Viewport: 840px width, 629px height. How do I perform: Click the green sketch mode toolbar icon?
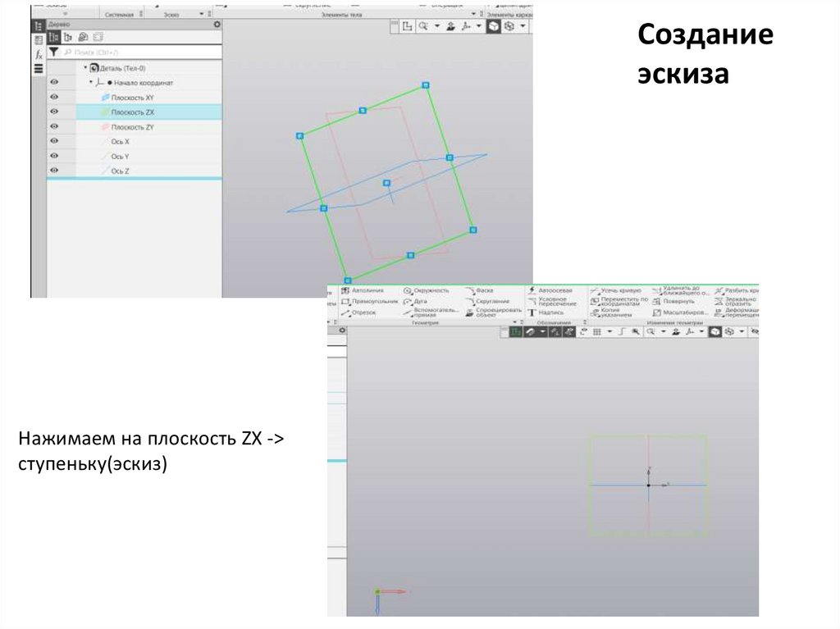click(515, 332)
